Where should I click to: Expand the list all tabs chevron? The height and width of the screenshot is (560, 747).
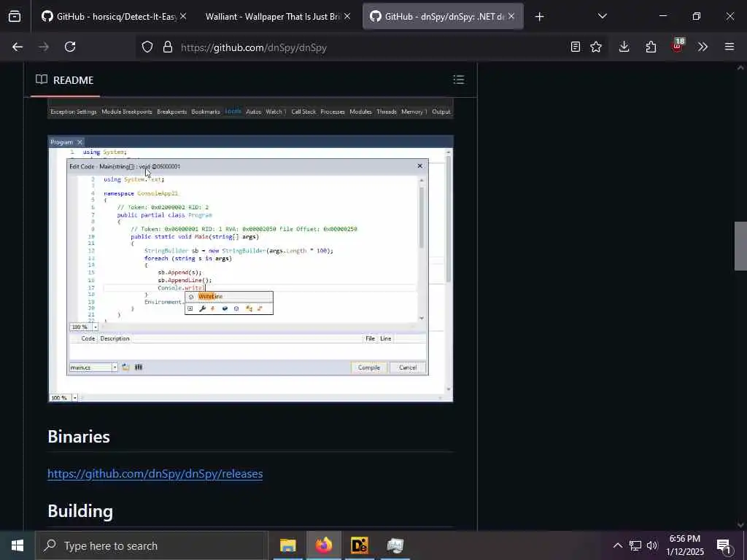click(602, 17)
